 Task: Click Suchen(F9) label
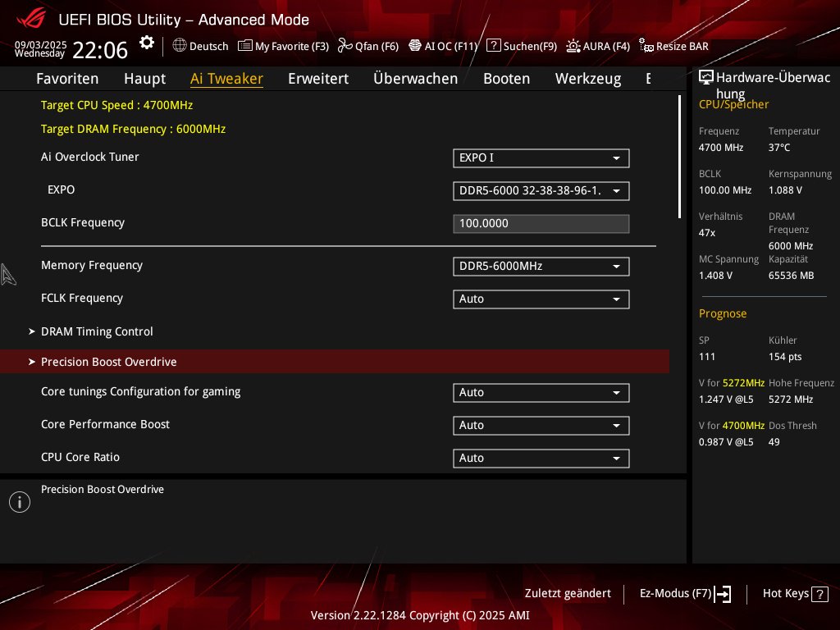tap(530, 46)
